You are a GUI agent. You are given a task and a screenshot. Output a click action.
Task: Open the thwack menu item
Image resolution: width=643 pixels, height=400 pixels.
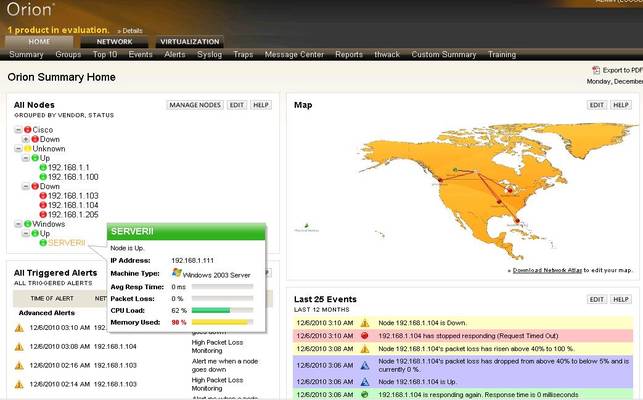pyautogui.click(x=387, y=55)
